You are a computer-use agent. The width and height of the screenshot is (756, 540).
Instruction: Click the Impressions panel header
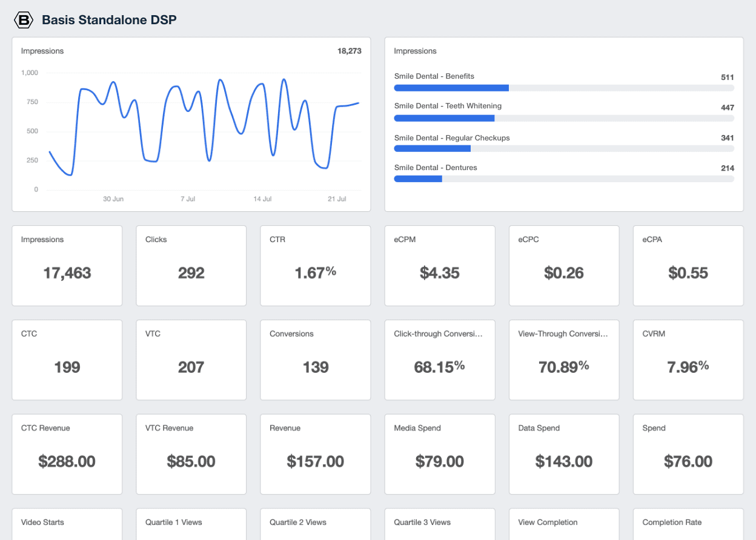coord(415,51)
